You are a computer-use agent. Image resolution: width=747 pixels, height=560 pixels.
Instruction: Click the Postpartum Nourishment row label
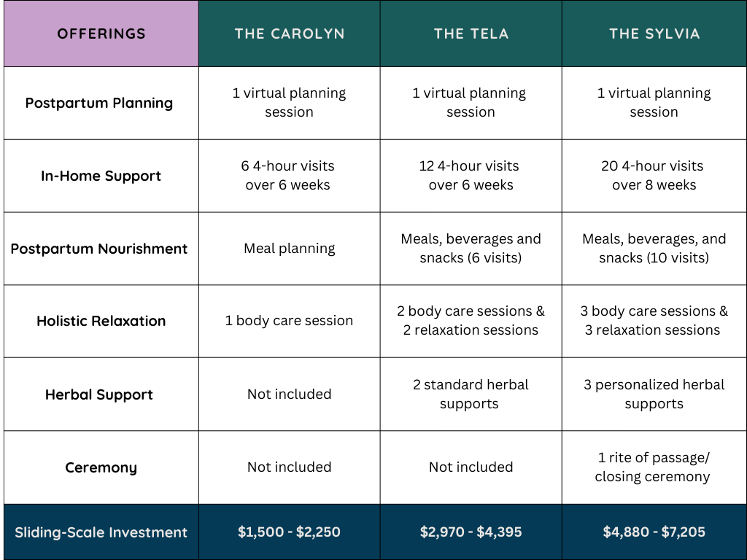pyautogui.click(x=99, y=249)
